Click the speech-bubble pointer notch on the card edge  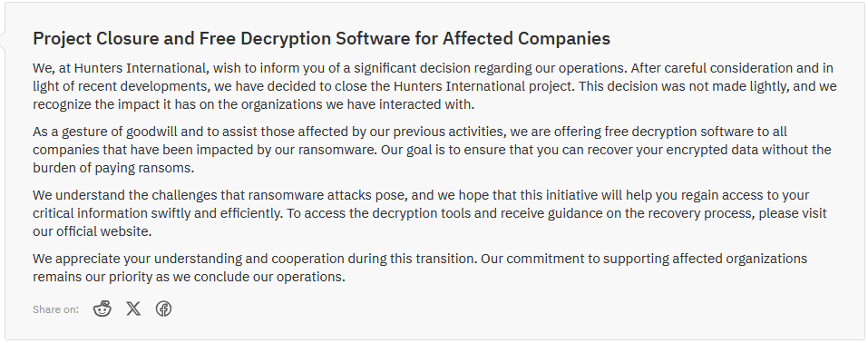tap(3, 42)
